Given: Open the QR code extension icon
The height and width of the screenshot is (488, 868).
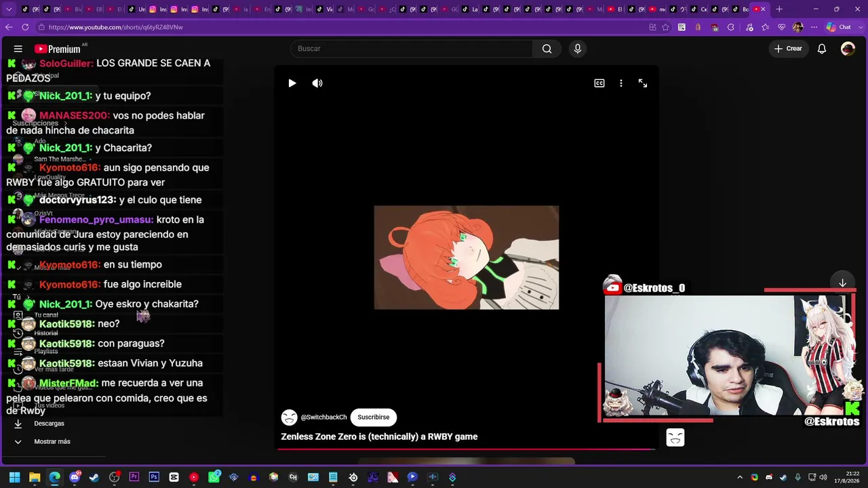Looking at the screenshot, I should [x=682, y=27].
